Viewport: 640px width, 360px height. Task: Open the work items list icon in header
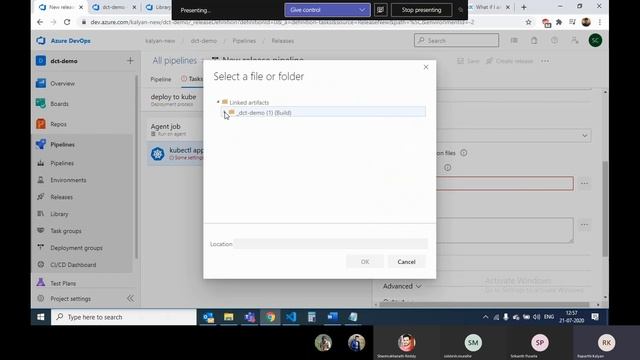(514, 40)
